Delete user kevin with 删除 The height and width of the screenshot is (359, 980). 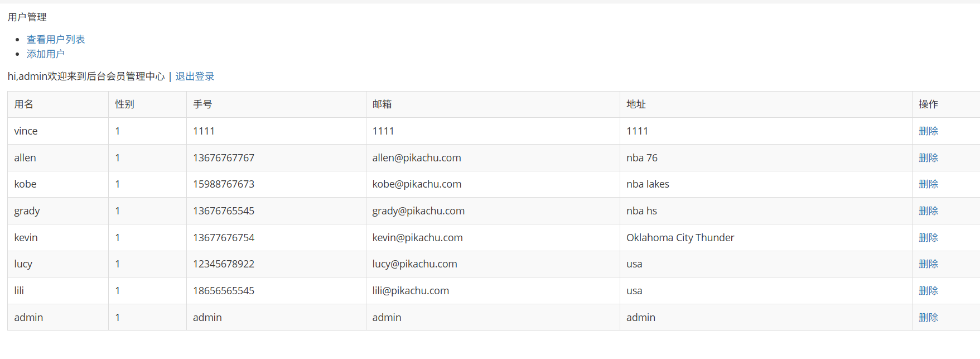928,238
